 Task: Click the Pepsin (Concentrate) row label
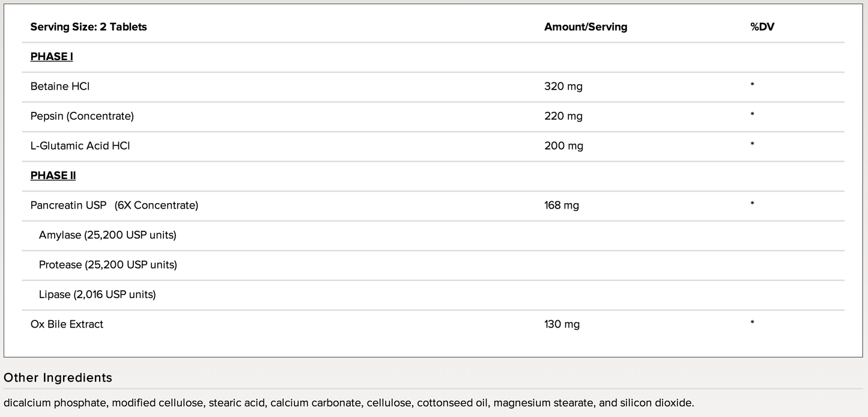tap(82, 116)
